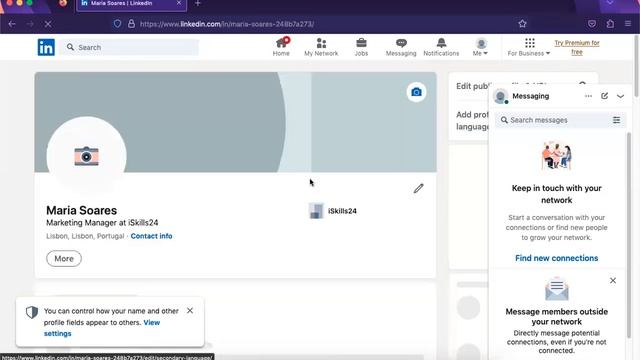This screenshot has width=640, height=360.
Task: Open browser extensions icon
Action: pyautogui.click(x=610, y=24)
